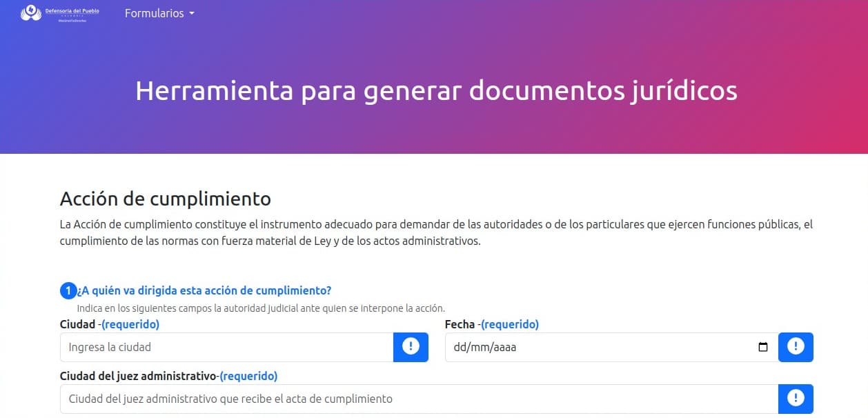
Task: Click heading '¿A quién va dirigida esta acción de cumplimiento?'
Action: click(204, 290)
